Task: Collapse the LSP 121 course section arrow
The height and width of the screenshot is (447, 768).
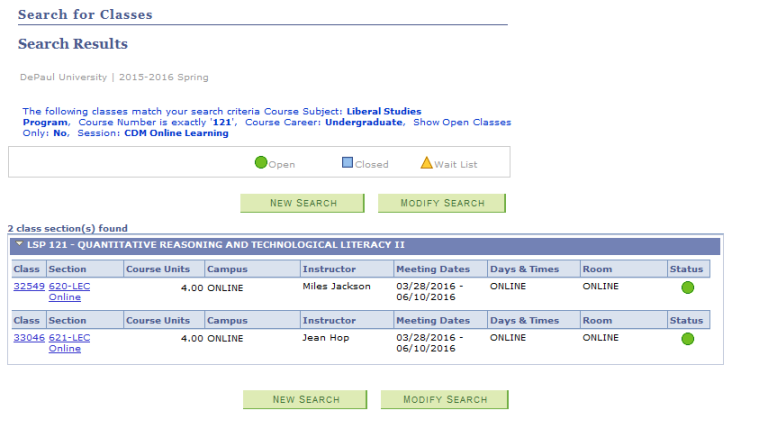Action: click(18, 245)
